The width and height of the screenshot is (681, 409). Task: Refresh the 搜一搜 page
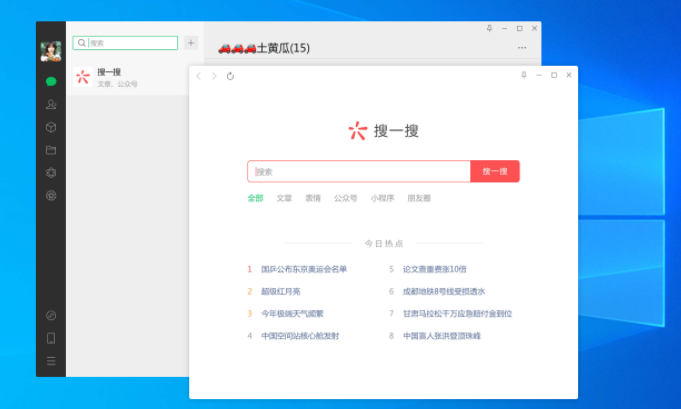coord(230,76)
